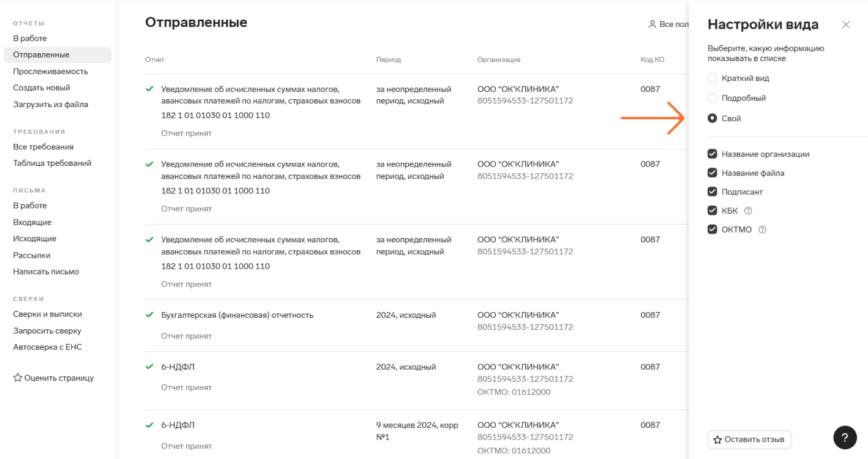Screen dimensions: 868x459
Task: Click the Таблица требований sidebar link
Action: 52,163
